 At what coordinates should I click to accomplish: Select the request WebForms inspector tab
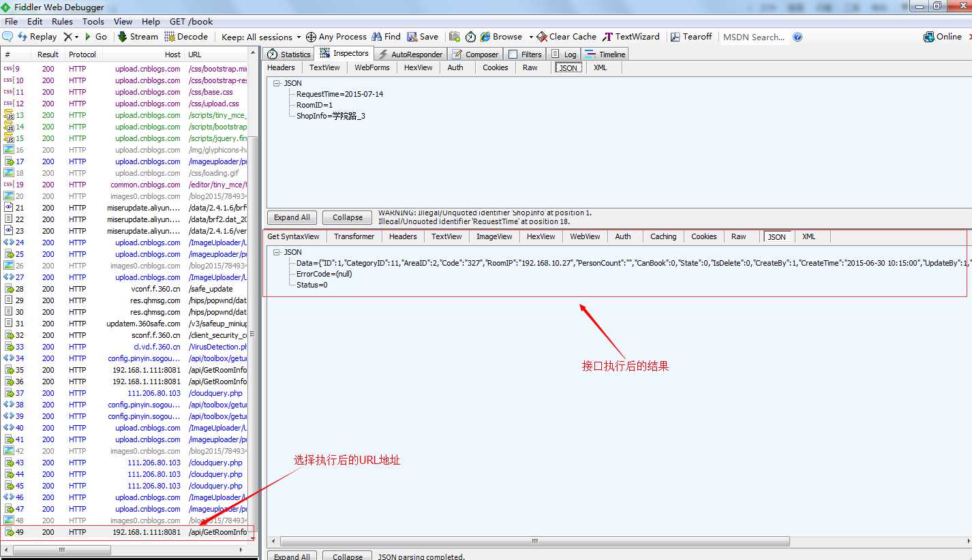pos(372,67)
